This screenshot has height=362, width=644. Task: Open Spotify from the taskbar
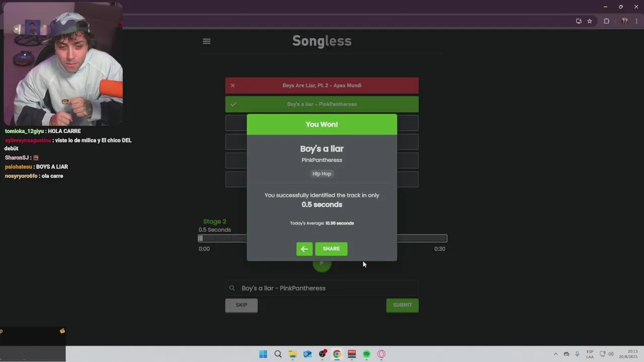pos(367,354)
